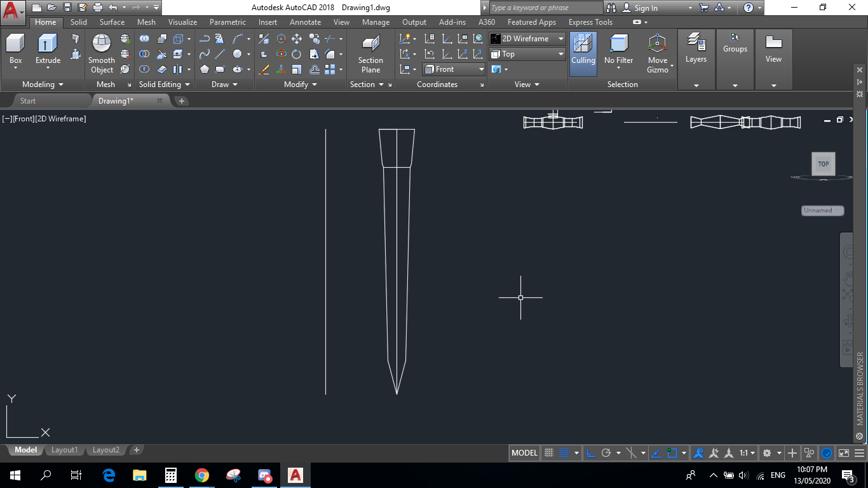
Task: Select the Helix draw icon
Action: pos(220,39)
